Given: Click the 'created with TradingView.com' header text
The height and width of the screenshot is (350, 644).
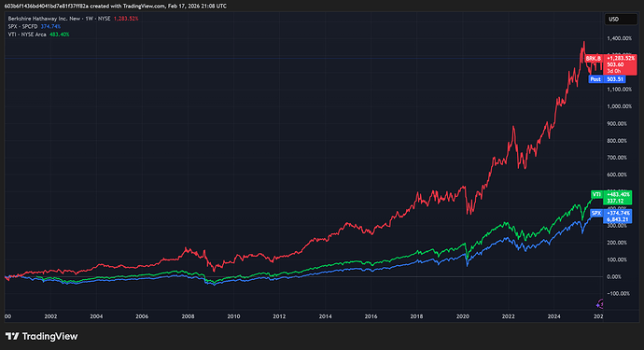Looking at the screenshot, I should point(128,7).
